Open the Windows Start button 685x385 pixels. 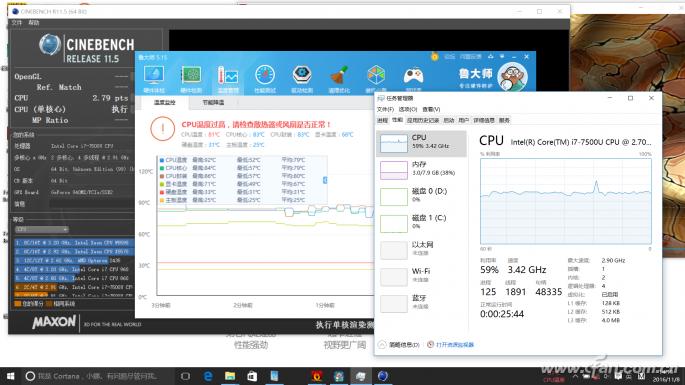click(x=10, y=376)
